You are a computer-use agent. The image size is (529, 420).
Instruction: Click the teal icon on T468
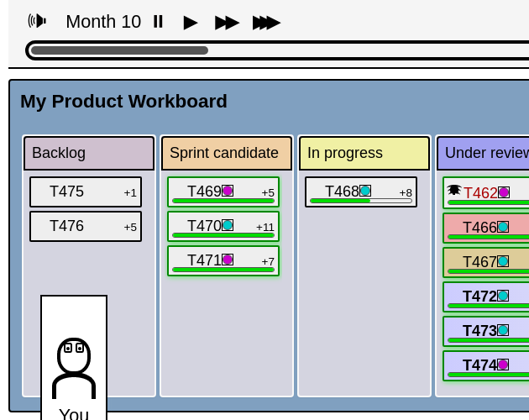tap(365, 191)
